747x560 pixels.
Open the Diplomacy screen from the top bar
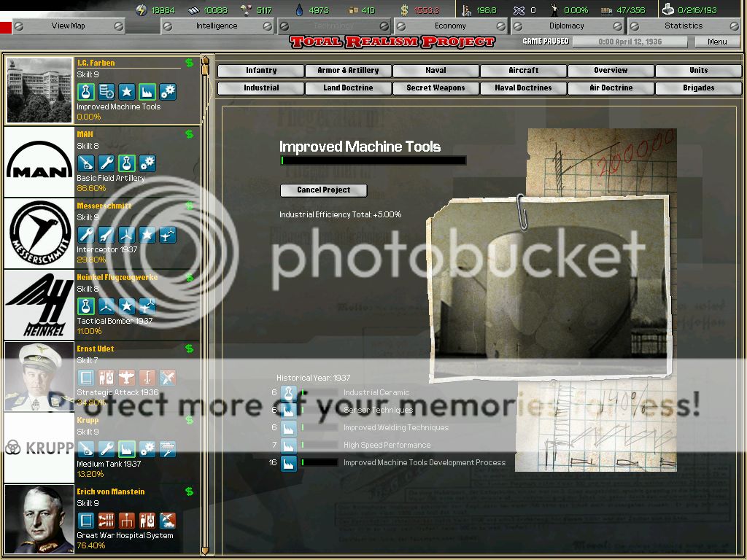[x=567, y=26]
